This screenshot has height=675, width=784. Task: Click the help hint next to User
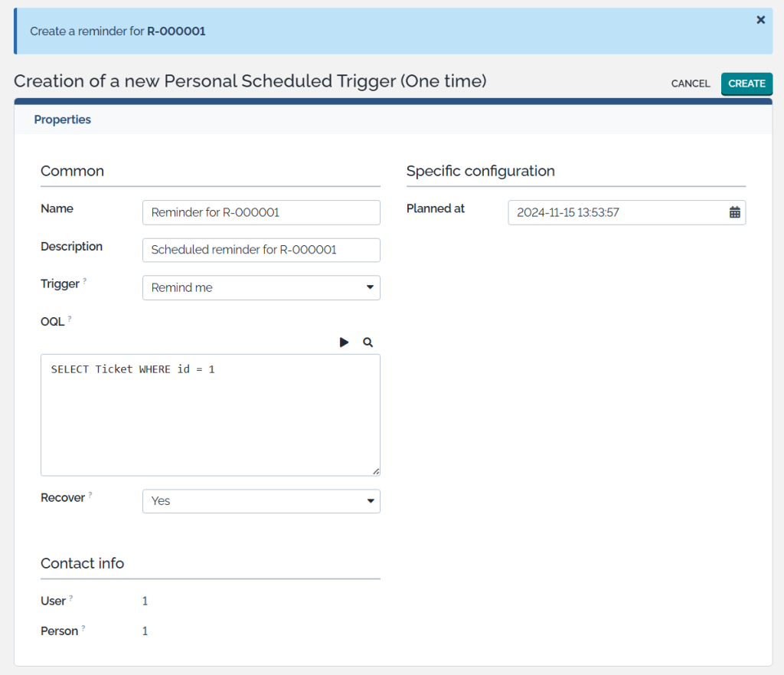coord(71,599)
